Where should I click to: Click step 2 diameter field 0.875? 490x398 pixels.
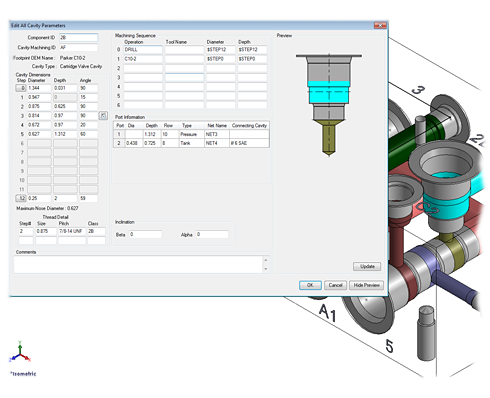tap(39, 106)
